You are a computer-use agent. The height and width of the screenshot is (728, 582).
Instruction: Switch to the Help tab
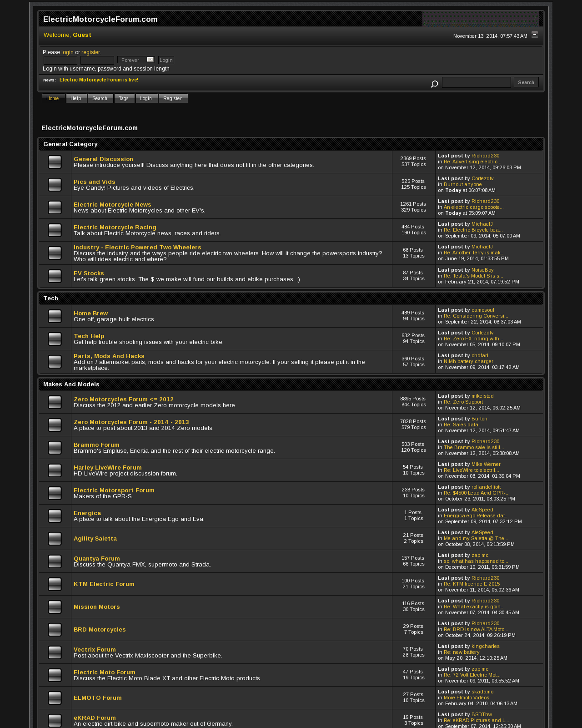76,98
